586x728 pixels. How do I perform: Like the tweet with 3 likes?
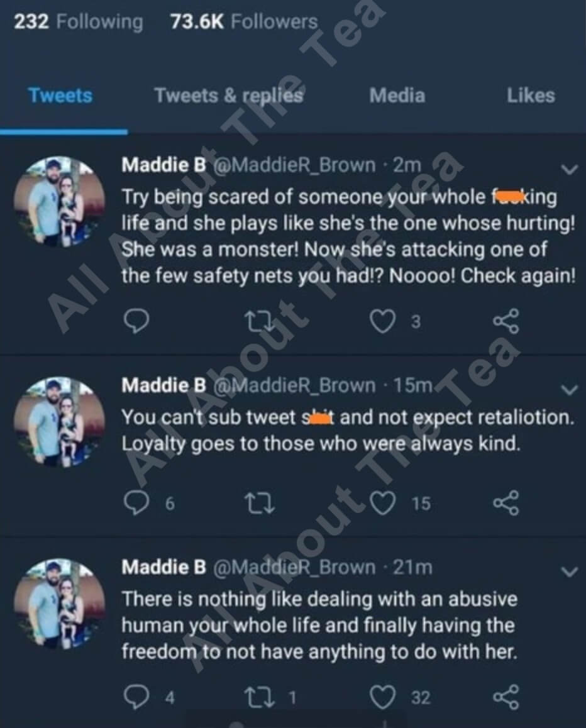click(x=380, y=322)
